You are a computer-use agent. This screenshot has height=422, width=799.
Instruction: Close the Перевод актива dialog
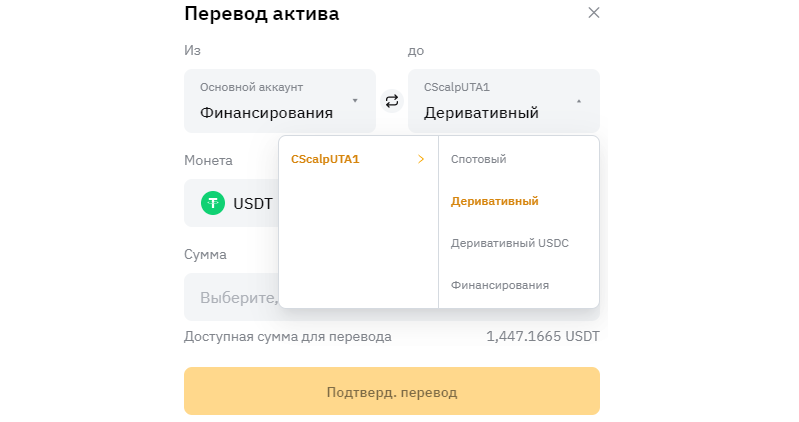(x=594, y=13)
